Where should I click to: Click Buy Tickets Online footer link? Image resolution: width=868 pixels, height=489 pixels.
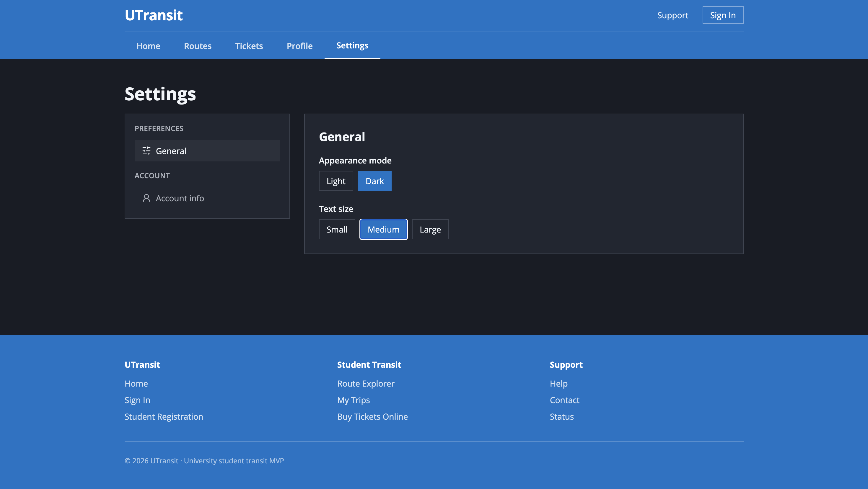[x=372, y=416]
